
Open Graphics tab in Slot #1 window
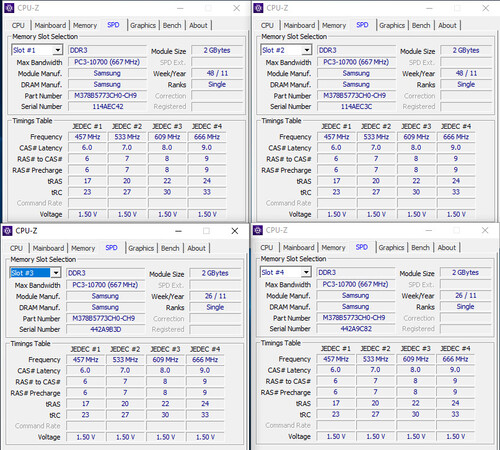pos(143,25)
